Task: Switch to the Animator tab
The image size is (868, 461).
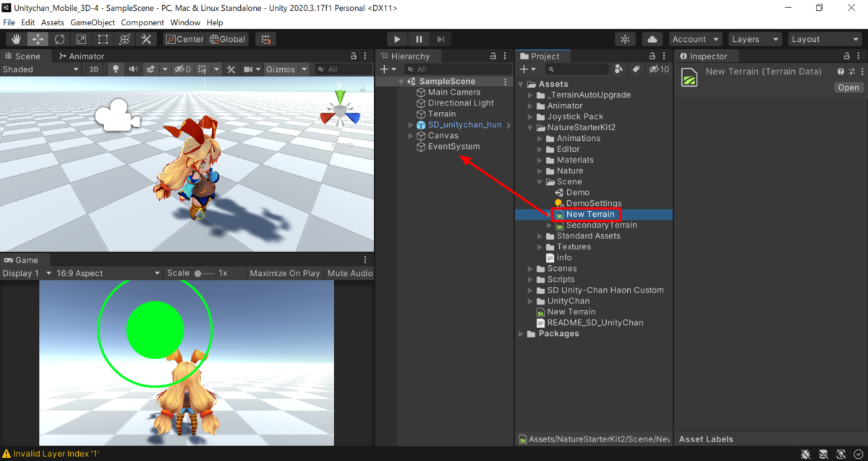Action: click(82, 56)
